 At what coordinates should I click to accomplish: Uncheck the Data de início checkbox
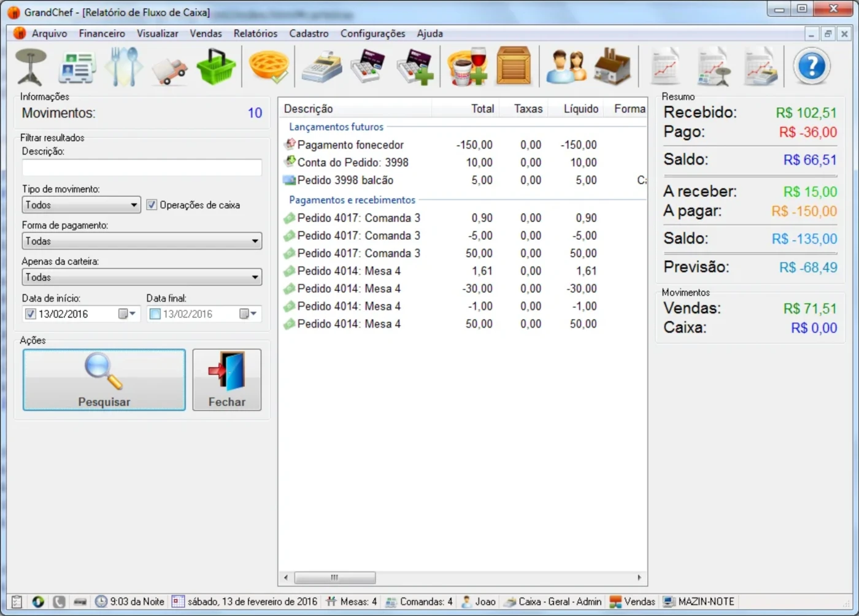coord(30,314)
